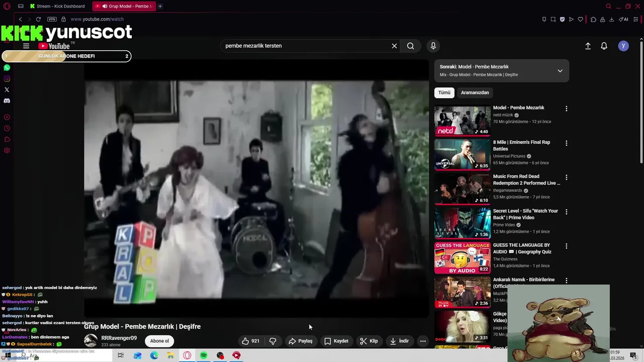Open Instagram in Opera sidebar

[x=7, y=78]
